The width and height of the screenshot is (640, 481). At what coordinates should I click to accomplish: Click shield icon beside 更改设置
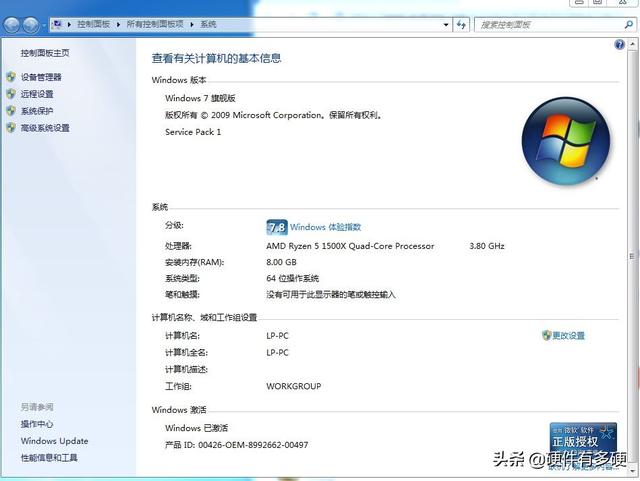point(547,335)
